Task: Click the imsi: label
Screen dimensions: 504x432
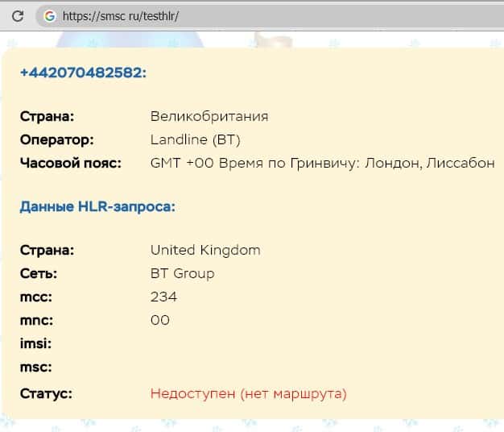Action: [35, 343]
